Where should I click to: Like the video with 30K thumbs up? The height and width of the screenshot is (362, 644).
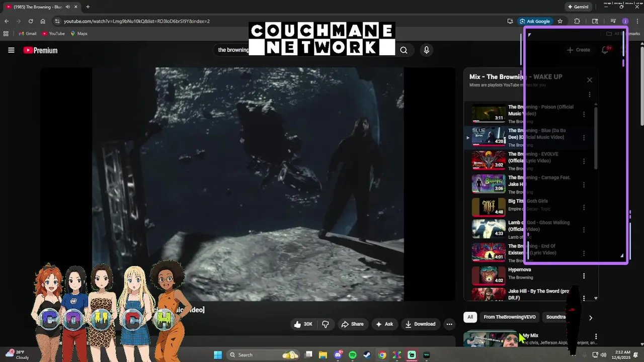pyautogui.click(x=303, y=324)
